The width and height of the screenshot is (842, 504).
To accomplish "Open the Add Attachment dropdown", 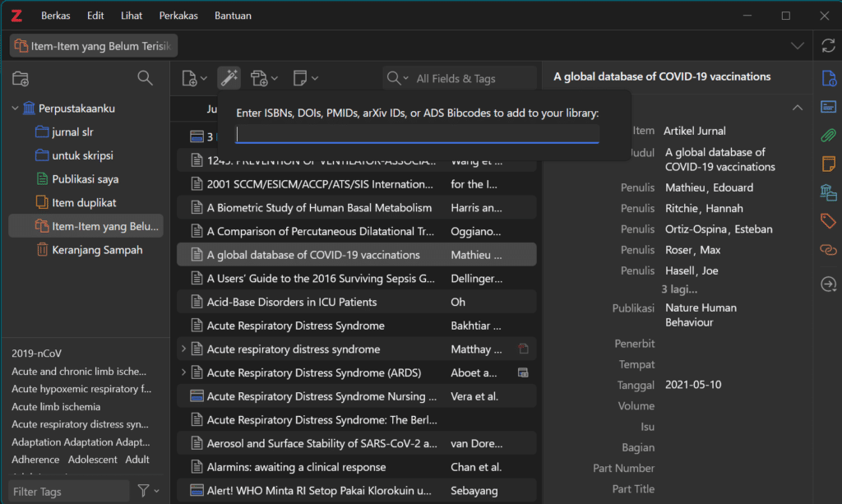I will click(264, 78).
